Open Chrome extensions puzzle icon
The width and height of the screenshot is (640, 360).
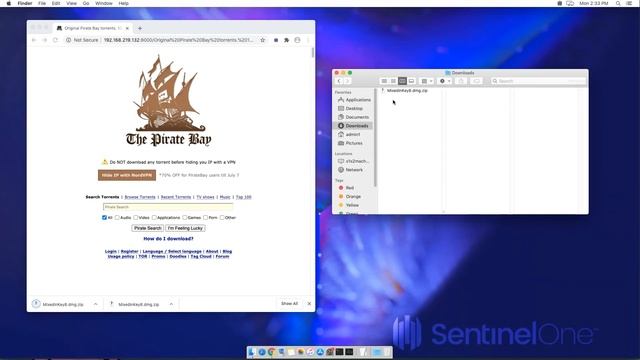coord(287,40)
